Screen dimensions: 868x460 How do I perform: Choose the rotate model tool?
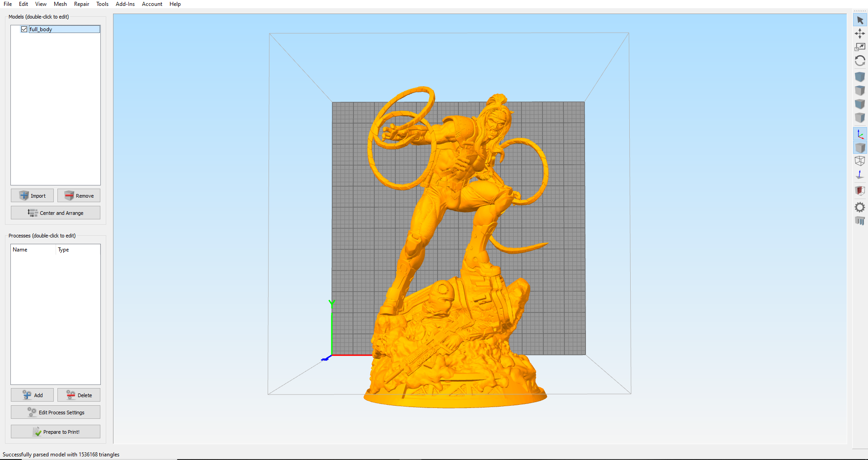860,61
